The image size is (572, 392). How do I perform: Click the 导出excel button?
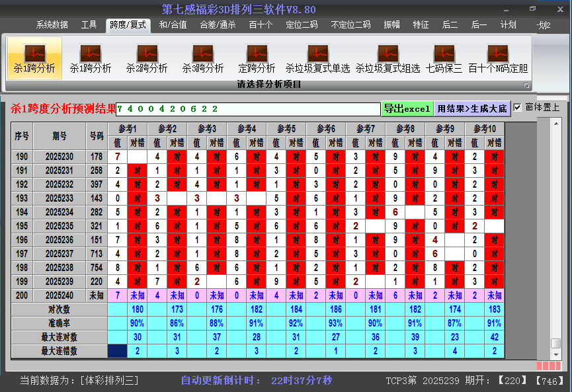pos(407,108)
